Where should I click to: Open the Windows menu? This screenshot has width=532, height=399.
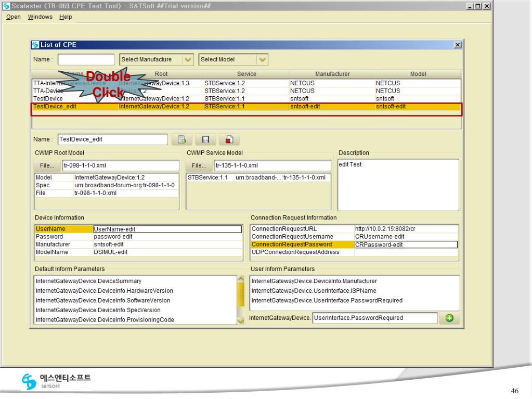(40, 17)
